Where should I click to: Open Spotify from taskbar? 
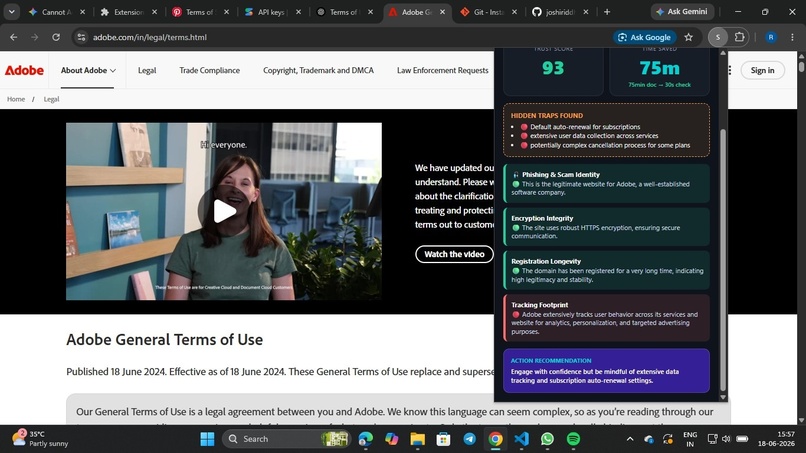pyautogui.click(x=573, y=439)
